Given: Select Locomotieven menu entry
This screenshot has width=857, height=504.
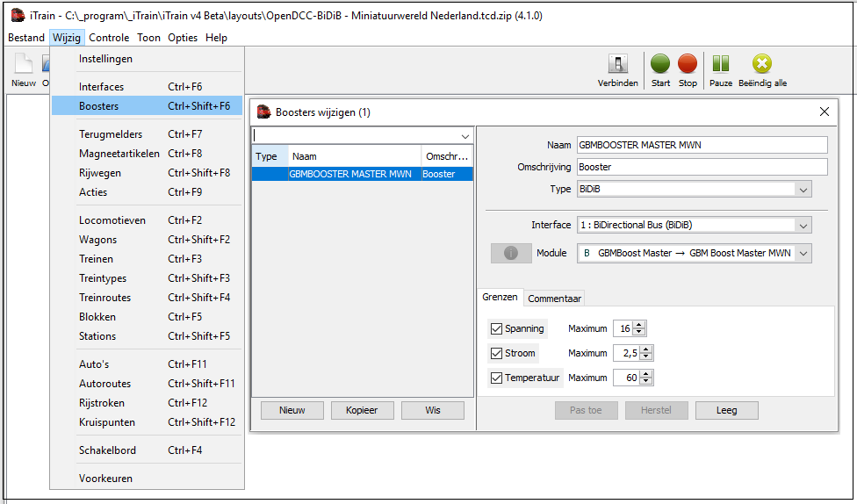Looking at the screenshot, I should pos(147,220).
